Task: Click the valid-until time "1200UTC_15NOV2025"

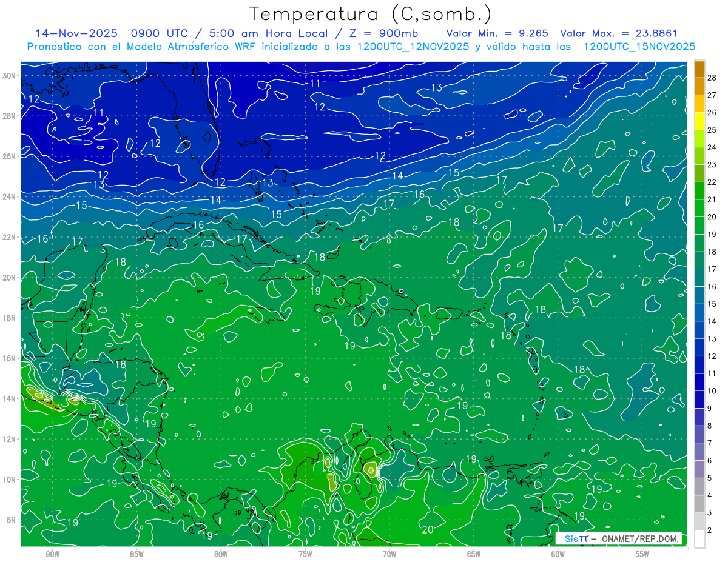Action: tap(639, 47)
